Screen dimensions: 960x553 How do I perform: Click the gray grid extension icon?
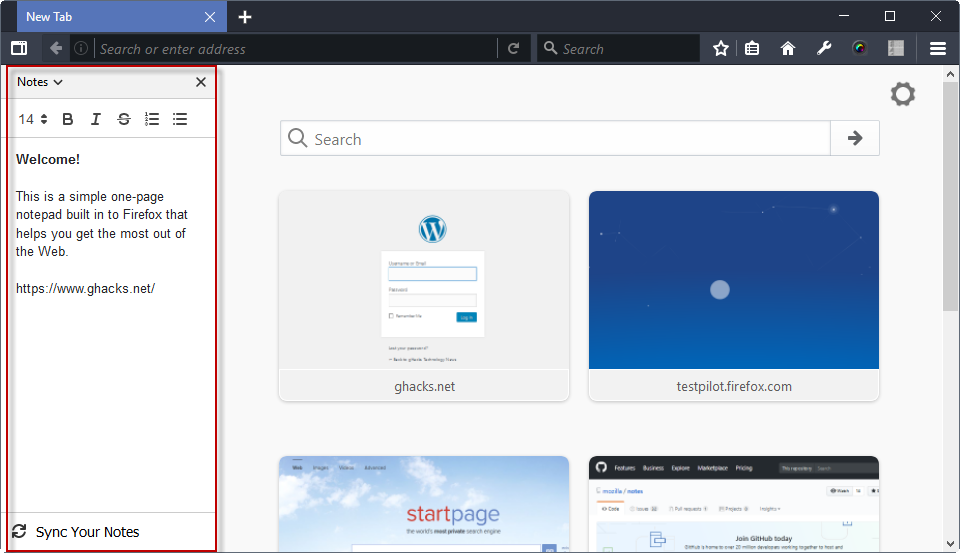click(x=896, y=48)
